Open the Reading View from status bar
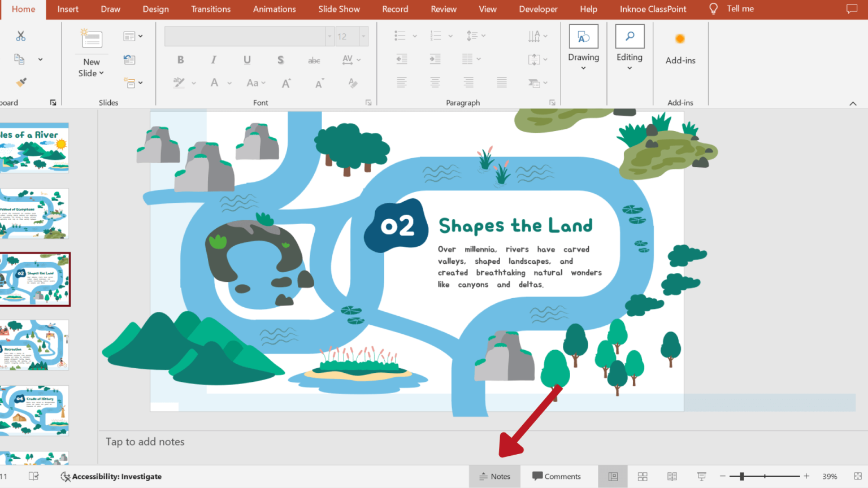 click(672, 476)
